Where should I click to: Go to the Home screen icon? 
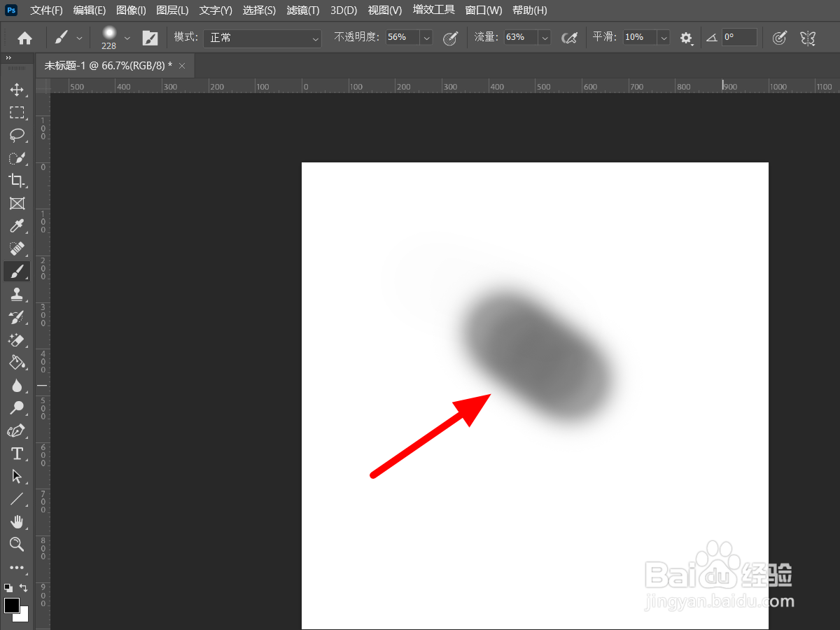coord(25,38)
